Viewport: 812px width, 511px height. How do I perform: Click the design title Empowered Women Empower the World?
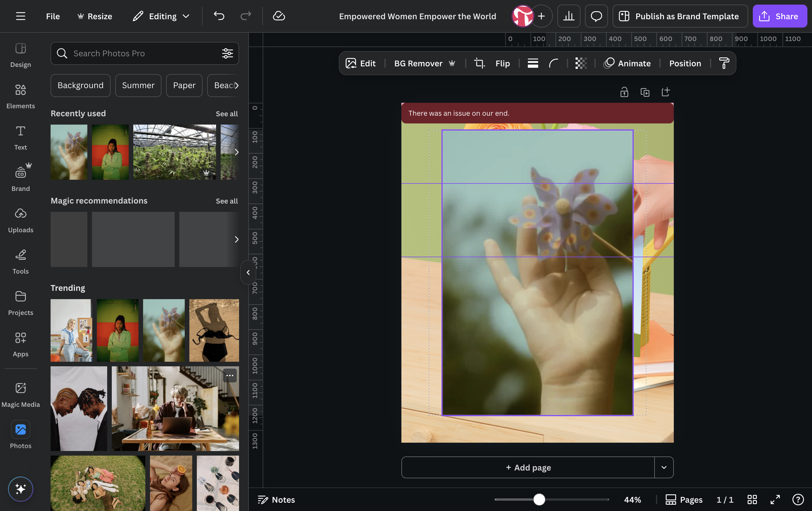(417, 16)
